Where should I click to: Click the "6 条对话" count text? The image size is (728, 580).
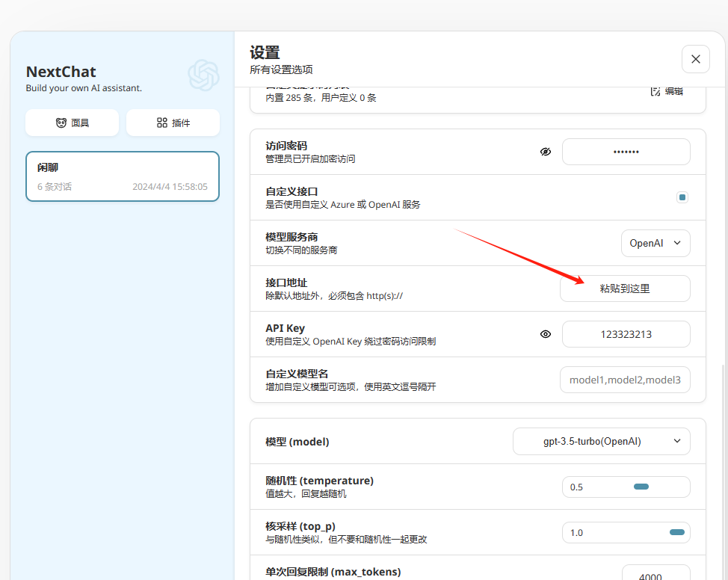pyautogui.click(x=55, y=187)
